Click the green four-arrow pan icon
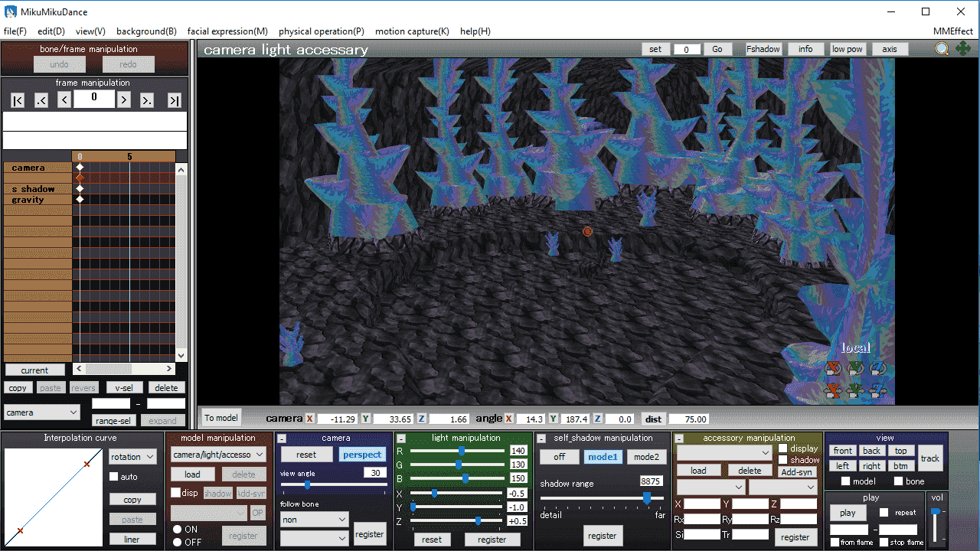The width and height of the screenshot is (980, 551). coord(962,49)
